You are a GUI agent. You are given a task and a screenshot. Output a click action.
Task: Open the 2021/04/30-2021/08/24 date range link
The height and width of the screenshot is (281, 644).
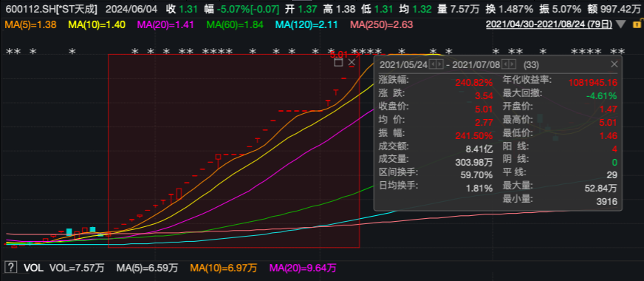pos(549,24)
